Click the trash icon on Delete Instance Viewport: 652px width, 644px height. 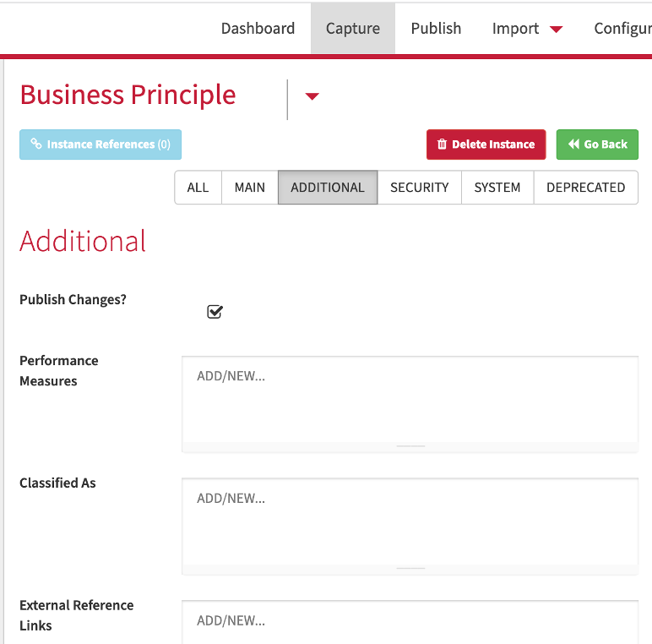point(442,144)
